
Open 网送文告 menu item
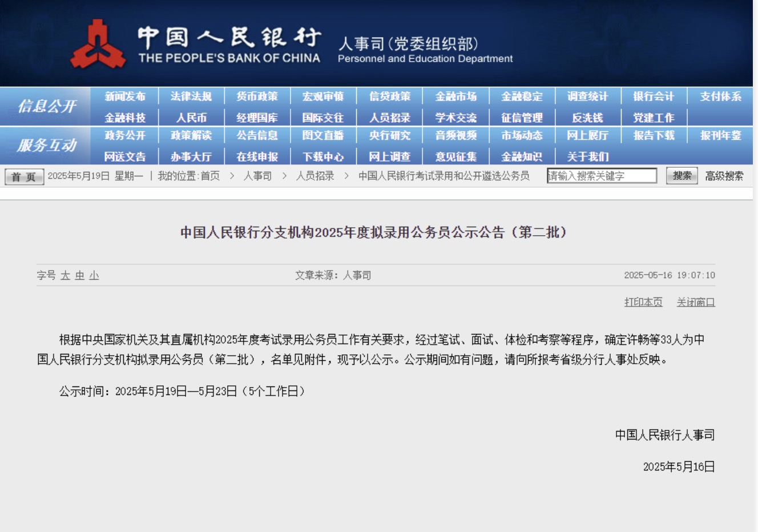[x=125, y=156]
